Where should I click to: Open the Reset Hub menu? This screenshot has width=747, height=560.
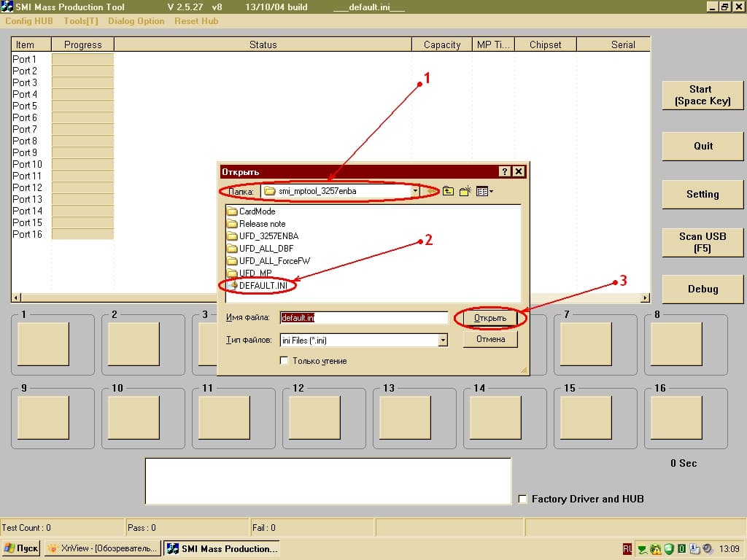click(196, 21)
